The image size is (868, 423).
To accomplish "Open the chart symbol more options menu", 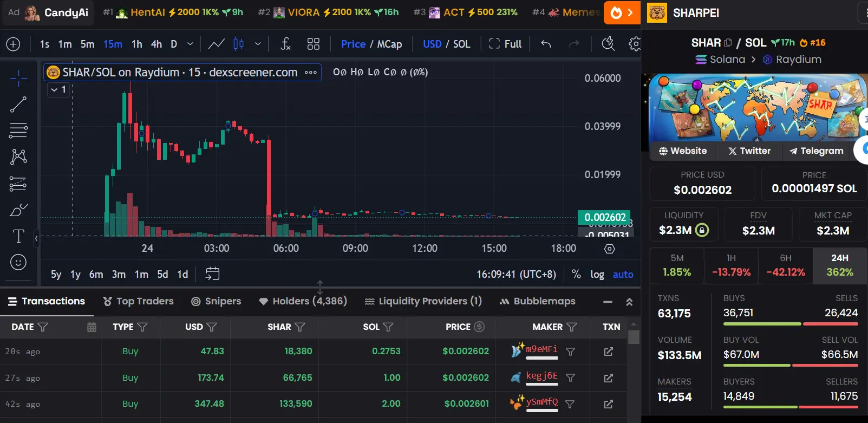I will [x=311, y=72].
